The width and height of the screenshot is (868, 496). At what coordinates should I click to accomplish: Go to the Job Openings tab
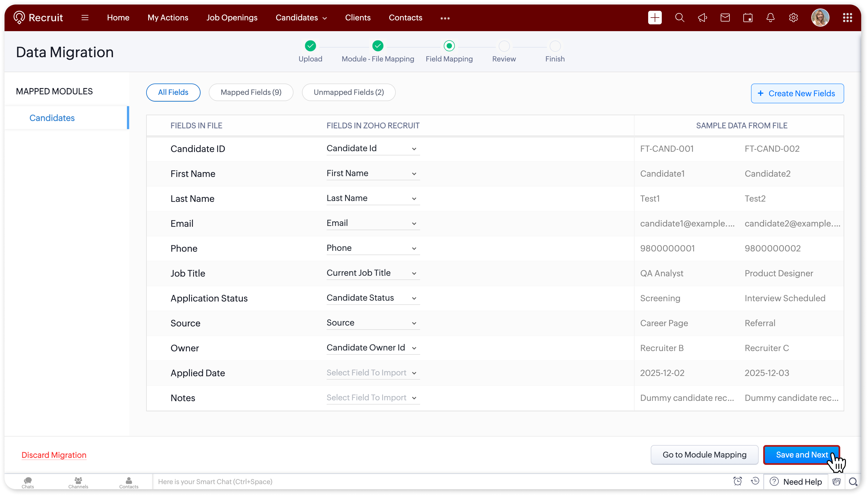pyautogui.click(x=232, y=18)
